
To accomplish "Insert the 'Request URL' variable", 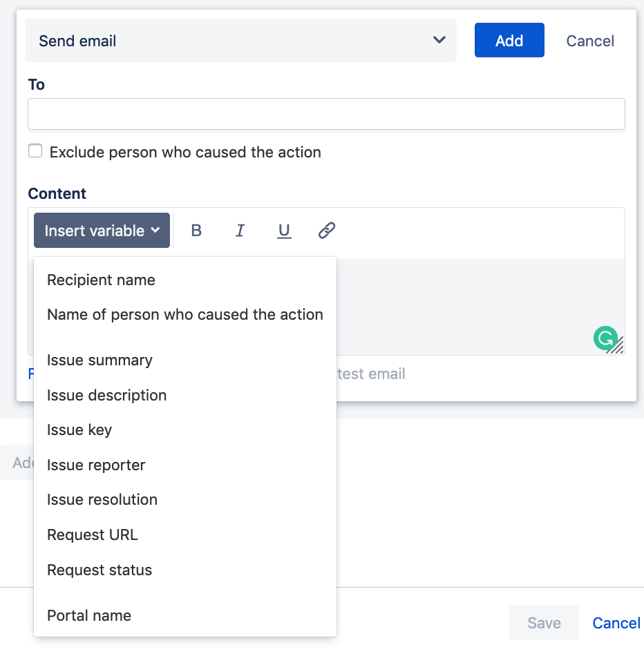I will (x=93, y=534).
